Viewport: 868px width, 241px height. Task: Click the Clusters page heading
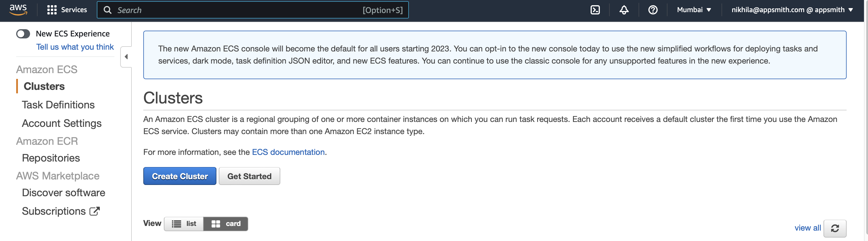(x=173, y=98)
